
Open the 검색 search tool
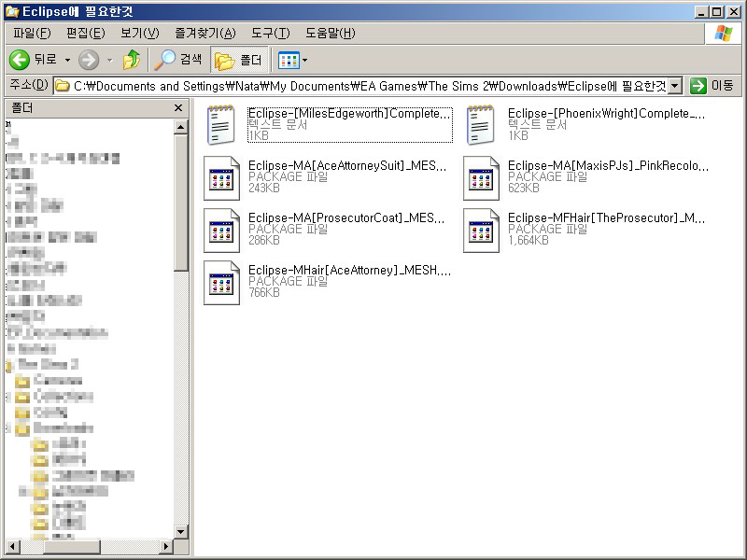click(x=177, y=60)
